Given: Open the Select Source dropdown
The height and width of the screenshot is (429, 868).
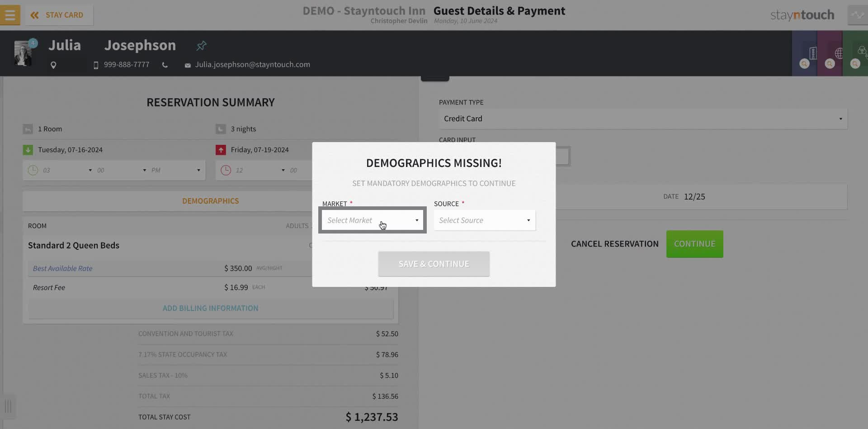Looking at the screenshot, I should (485, 220).
